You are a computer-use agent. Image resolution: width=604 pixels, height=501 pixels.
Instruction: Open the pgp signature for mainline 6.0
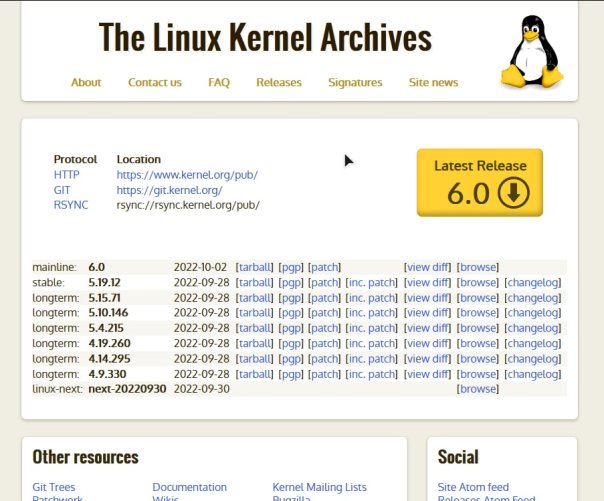[291, 267]
